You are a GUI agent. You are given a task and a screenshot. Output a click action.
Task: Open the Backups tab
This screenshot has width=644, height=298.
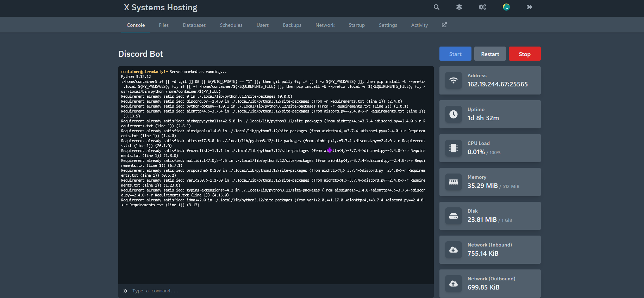click(x=292, y=25)
